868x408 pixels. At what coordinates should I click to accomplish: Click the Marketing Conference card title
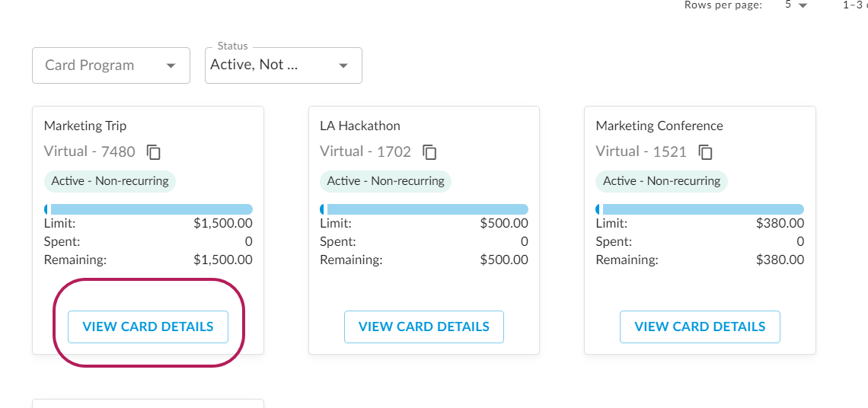(659, 126)
